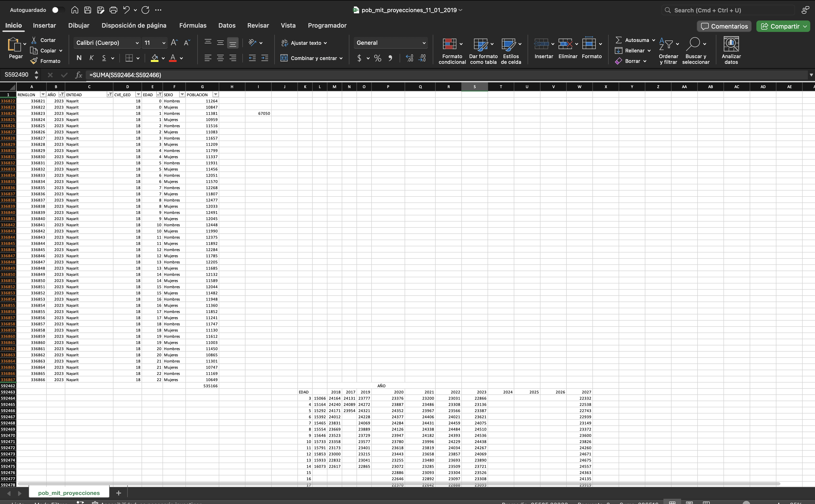Click the Home icon in title bar

(75, 10)
